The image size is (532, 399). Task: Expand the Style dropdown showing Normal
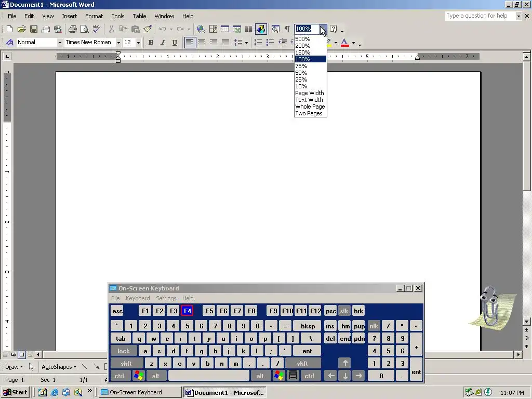click(60, 43)
